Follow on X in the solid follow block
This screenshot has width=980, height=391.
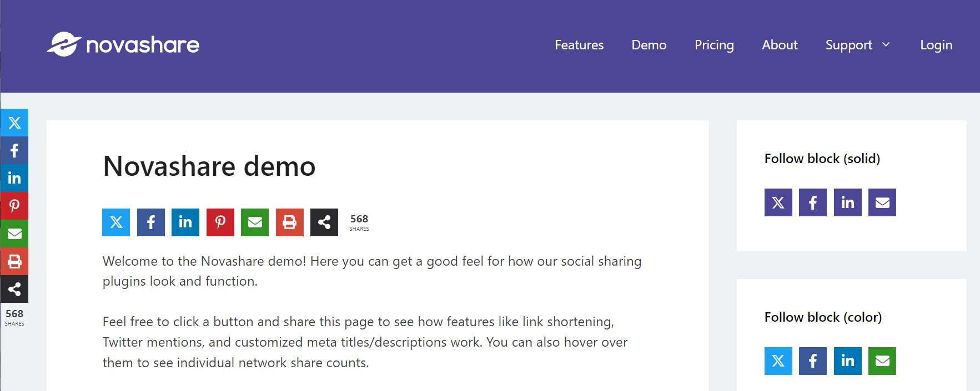point(778,202)
